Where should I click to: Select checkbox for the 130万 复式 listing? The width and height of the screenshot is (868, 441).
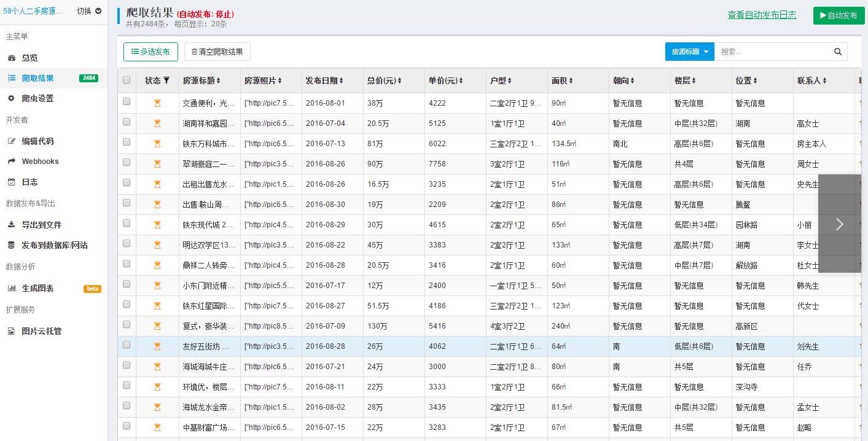tap(127, 325)
